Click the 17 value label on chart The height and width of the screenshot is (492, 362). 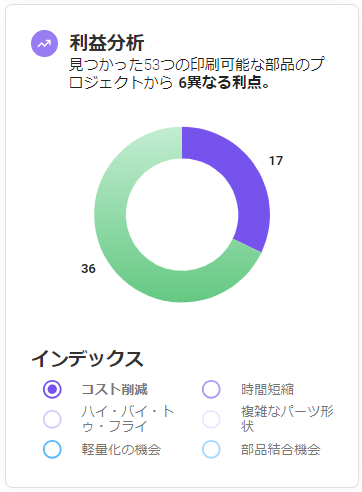(x=276, y=161)
